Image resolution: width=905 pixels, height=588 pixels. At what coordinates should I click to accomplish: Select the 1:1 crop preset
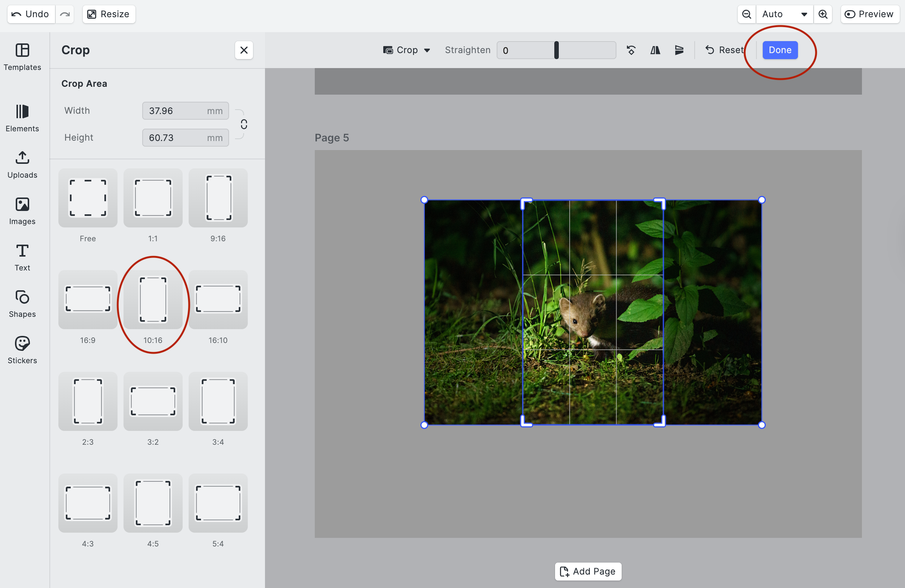(x=152, y=198)
